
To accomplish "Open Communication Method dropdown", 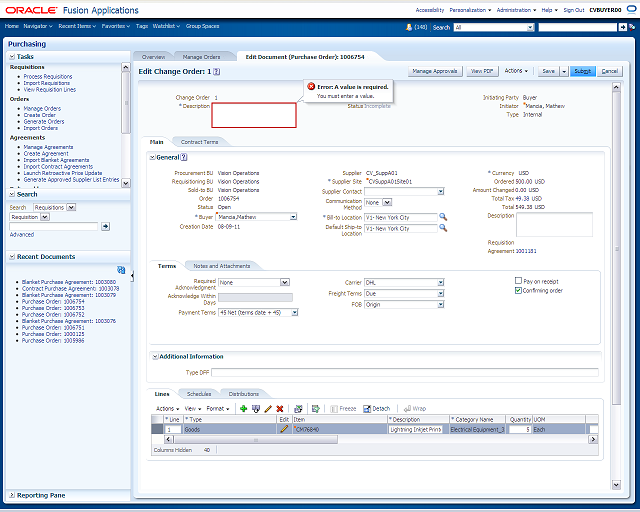I will click(387, 202).
